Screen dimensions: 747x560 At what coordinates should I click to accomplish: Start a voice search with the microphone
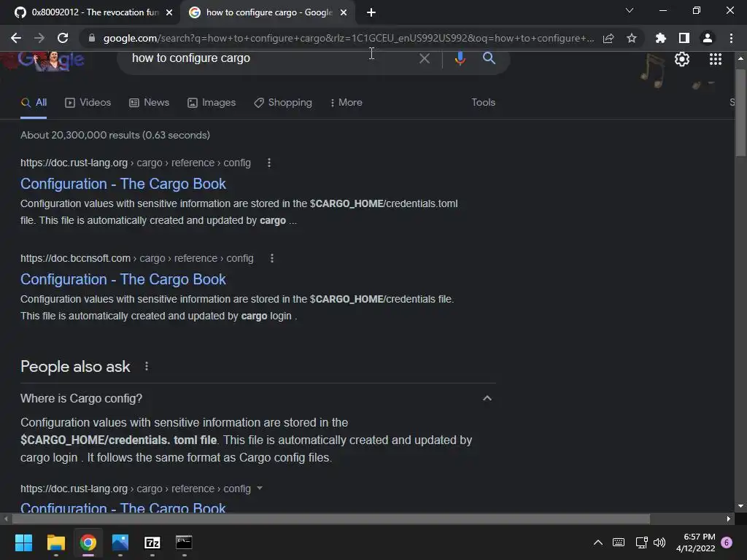(460, 58)
